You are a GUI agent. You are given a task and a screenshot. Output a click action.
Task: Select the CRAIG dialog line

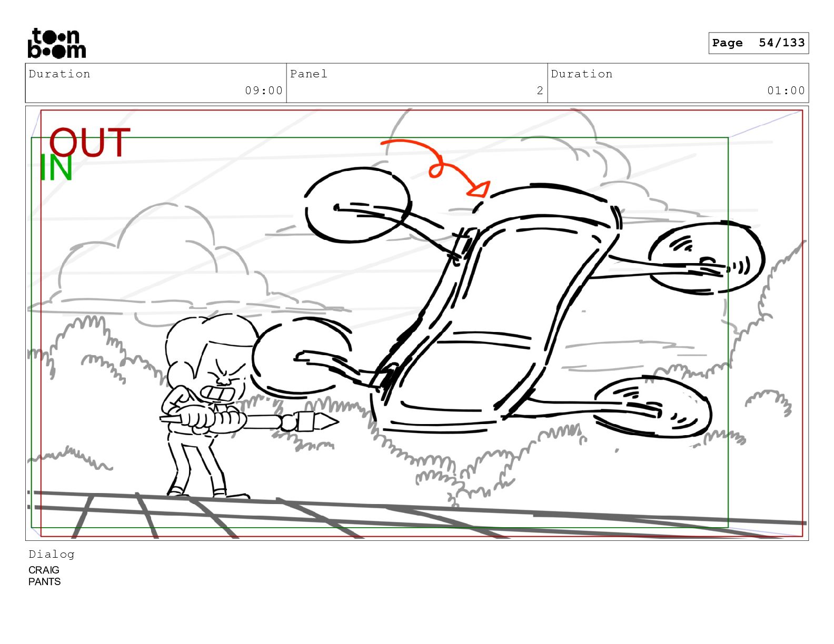[44, 570]
